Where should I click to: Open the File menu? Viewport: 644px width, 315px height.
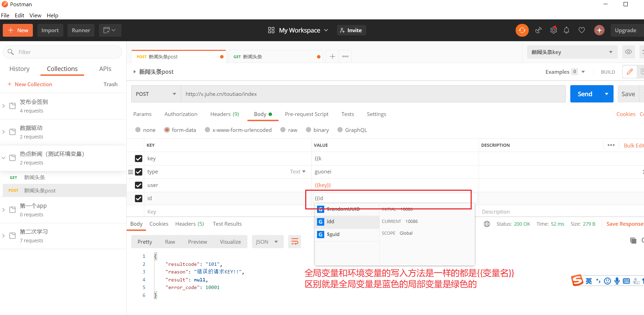pyautogui.click(x=5, y=15)
